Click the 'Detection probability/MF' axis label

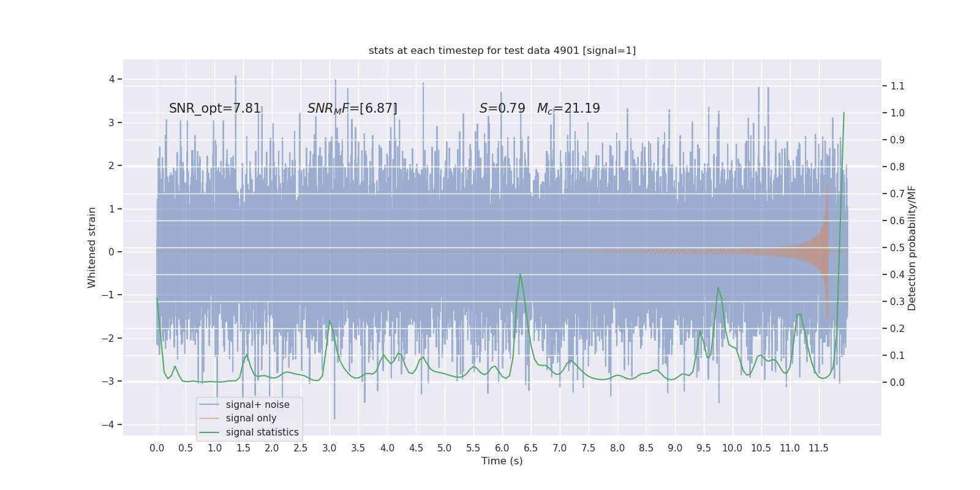tap(912, 247)
